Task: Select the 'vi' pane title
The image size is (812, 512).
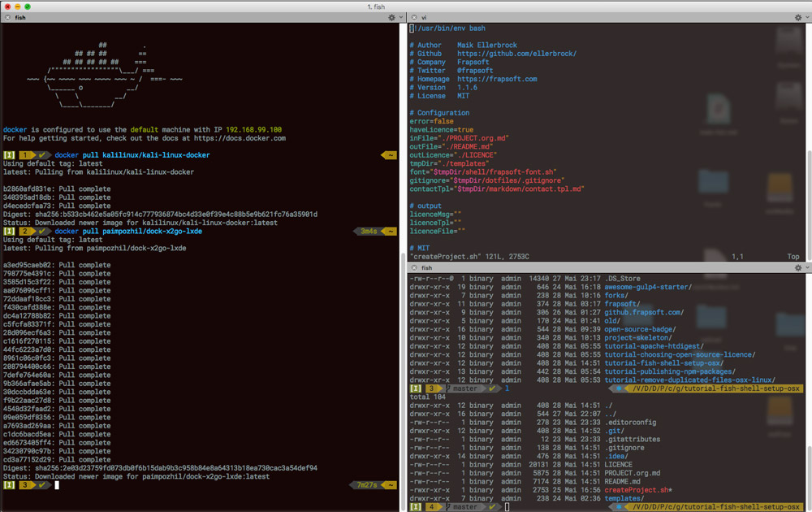Action: [424, 18]
